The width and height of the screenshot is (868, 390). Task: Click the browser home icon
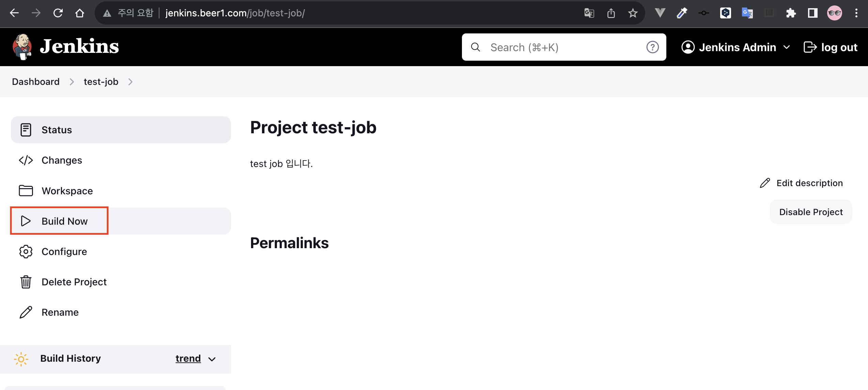point(80,13)
